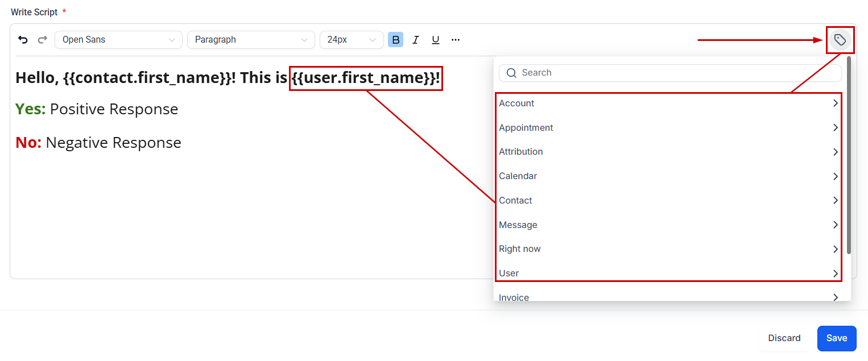Expand chevron next to Attribution

[836, 152]
